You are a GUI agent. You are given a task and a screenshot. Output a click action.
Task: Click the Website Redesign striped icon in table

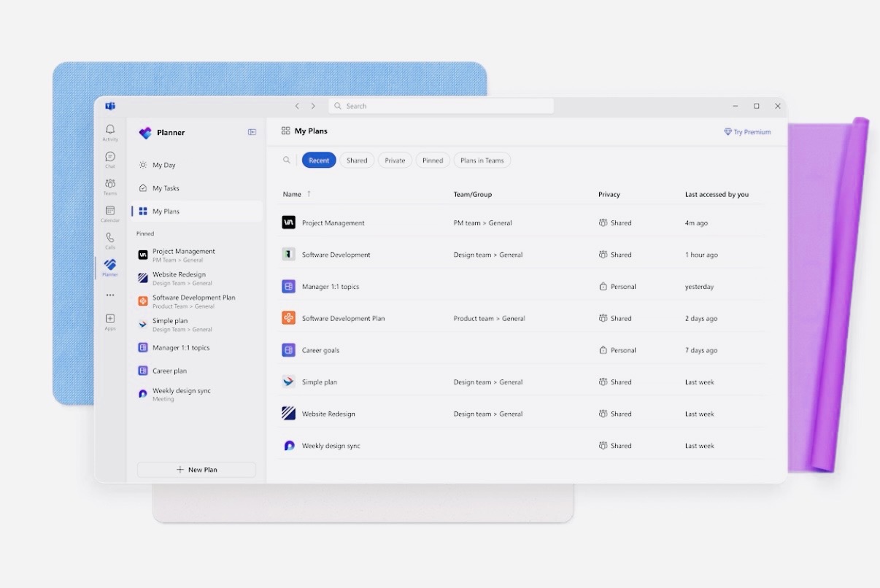(x=288, y=414)
